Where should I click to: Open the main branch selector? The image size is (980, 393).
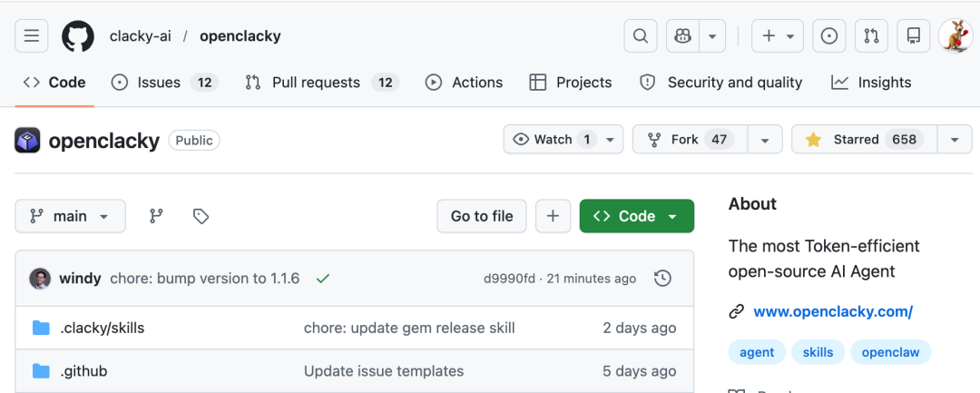[x=70, y=216]
